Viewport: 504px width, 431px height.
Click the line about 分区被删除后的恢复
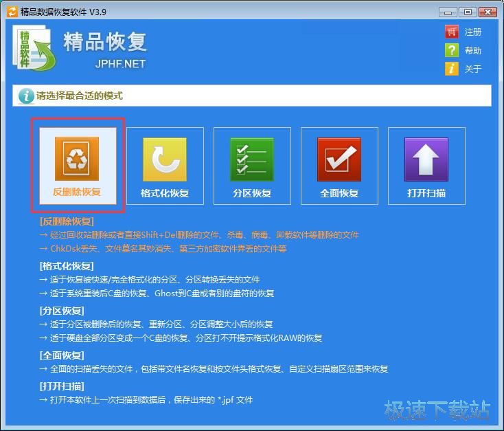(x=157, y=324)
